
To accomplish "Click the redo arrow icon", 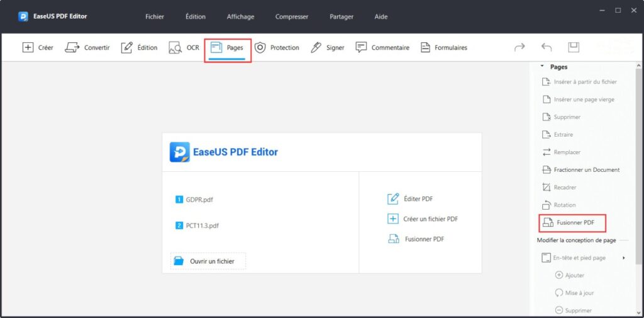I will coord(520,47).
